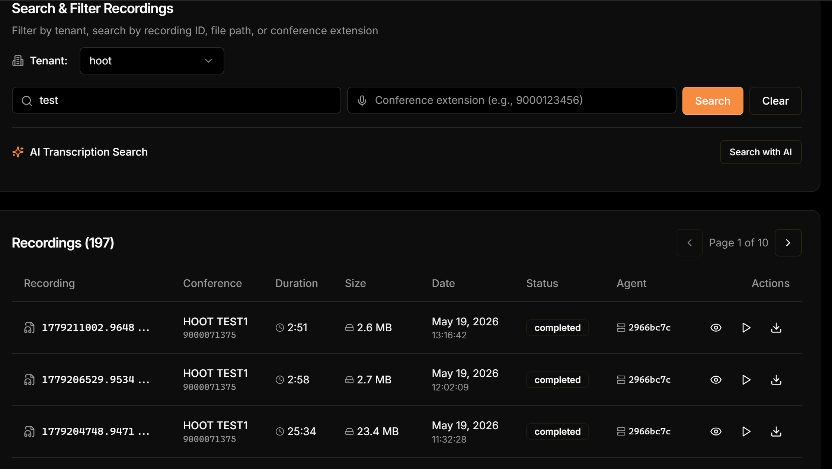Click HOOT TEST1 in the 2:51 row
This screenshot has height=469, width=832.
(215, 322)
